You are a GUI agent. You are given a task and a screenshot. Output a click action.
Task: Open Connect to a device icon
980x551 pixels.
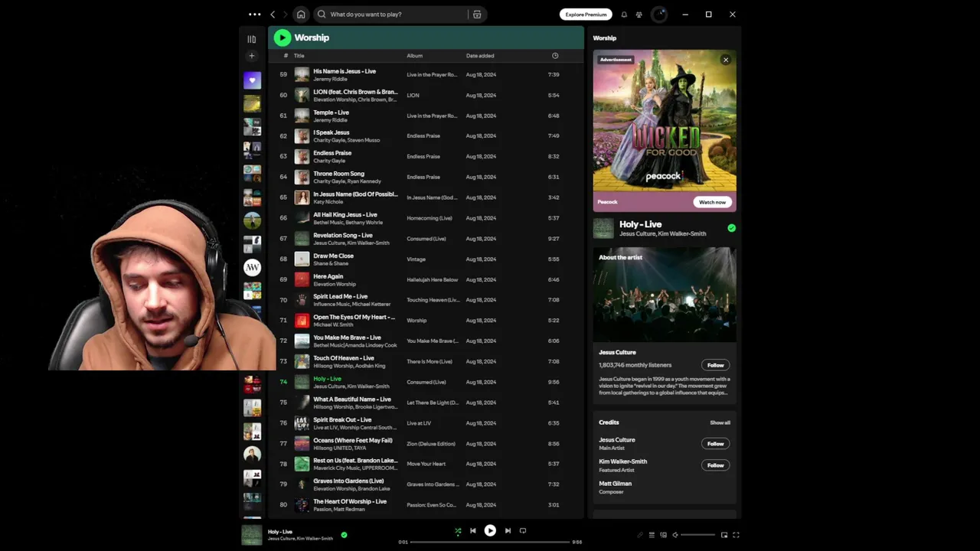pos(663,535)
